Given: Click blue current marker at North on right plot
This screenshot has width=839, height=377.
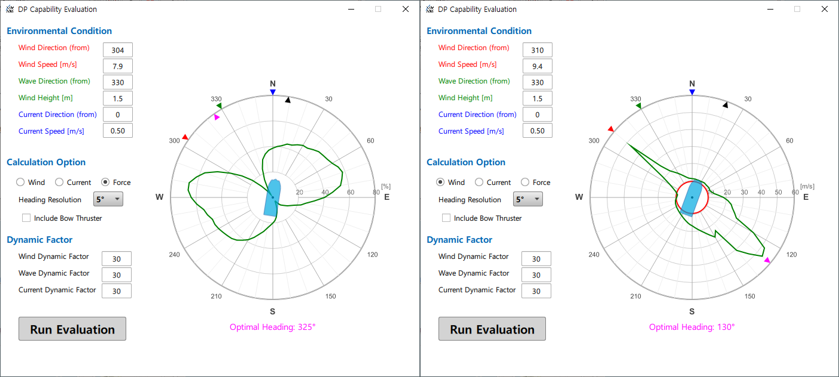Looking at the screenshot, I should (692, 93).
